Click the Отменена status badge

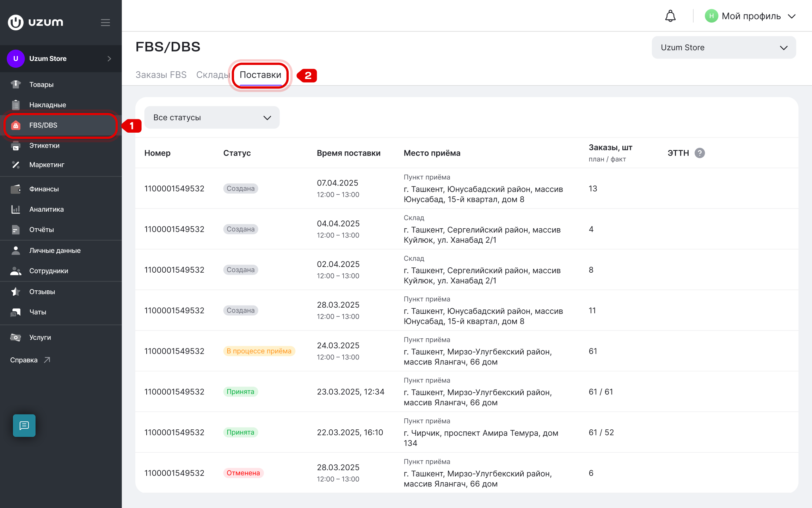click(243, 473)
